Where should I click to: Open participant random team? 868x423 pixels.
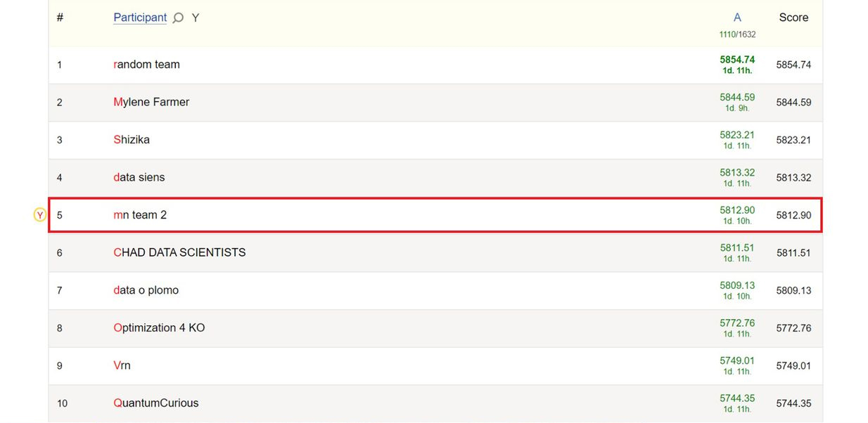(146, 65)
